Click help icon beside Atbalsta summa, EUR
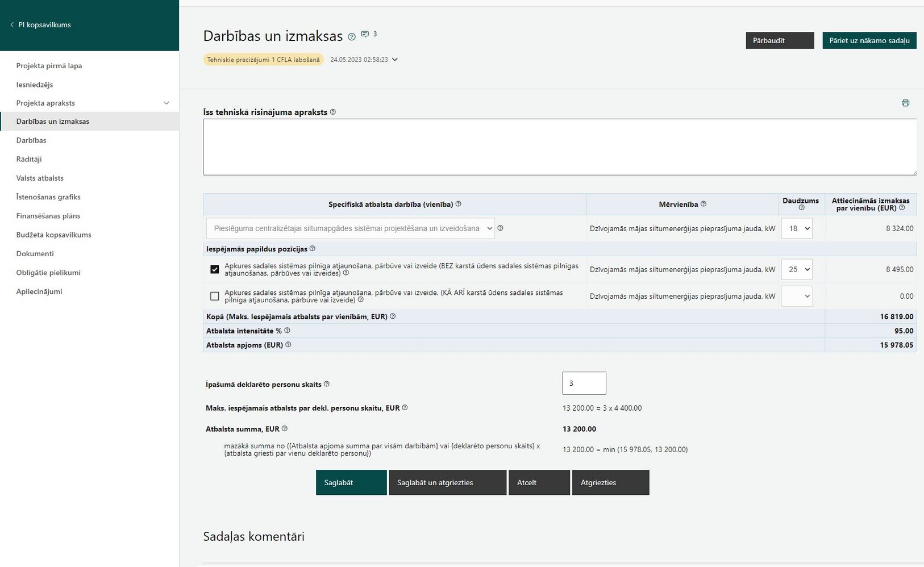The height and width of the screenshot is (567, 924). tap(285, 429)
